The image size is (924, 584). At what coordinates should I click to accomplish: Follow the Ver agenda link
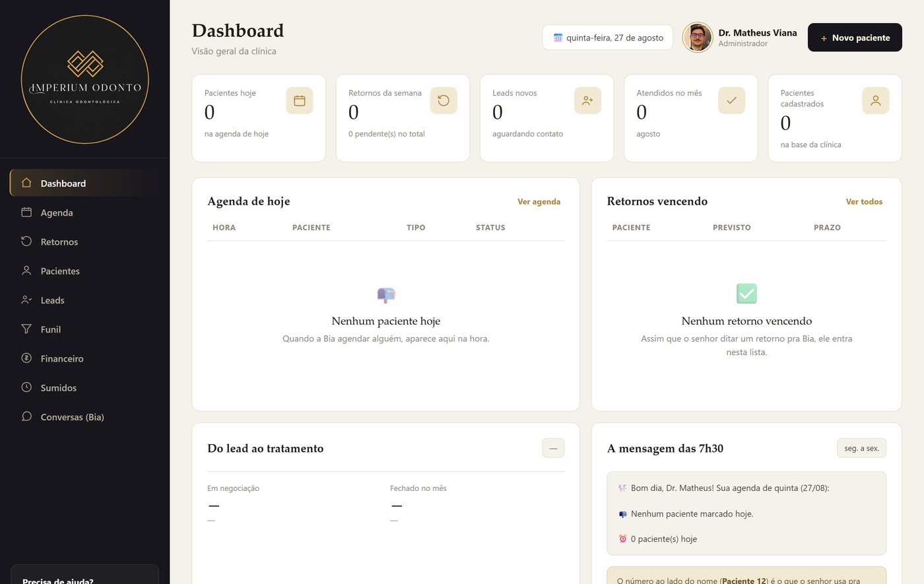[x=539, y=202]
